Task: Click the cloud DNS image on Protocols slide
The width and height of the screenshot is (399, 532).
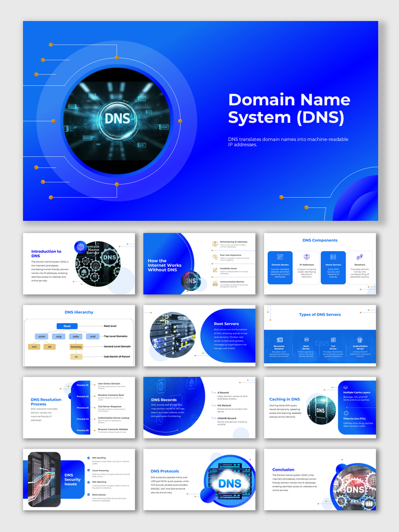Action: click(x=229, y=482)
